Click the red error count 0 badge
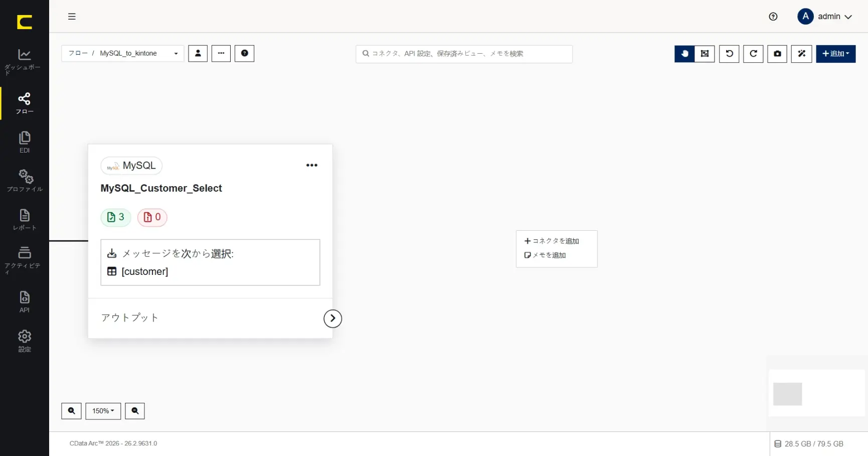 [152, 217]
